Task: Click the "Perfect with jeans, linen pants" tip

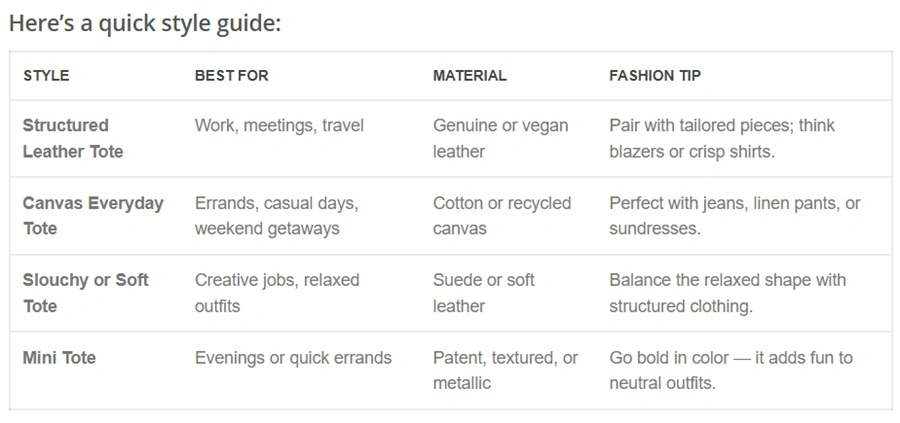Action: point(734,215)
